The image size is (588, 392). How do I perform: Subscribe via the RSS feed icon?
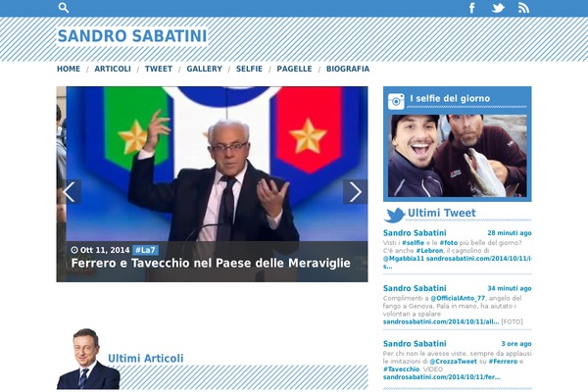523,8
